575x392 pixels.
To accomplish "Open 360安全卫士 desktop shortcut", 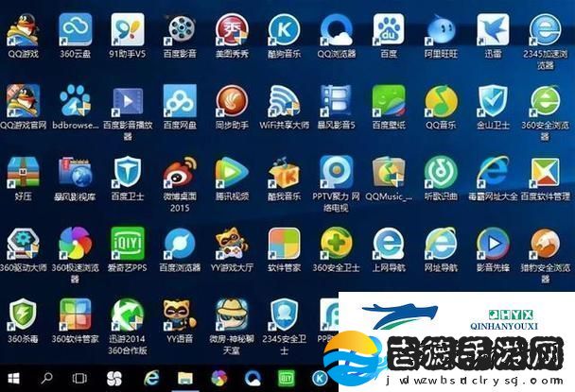I will [337, 244].
